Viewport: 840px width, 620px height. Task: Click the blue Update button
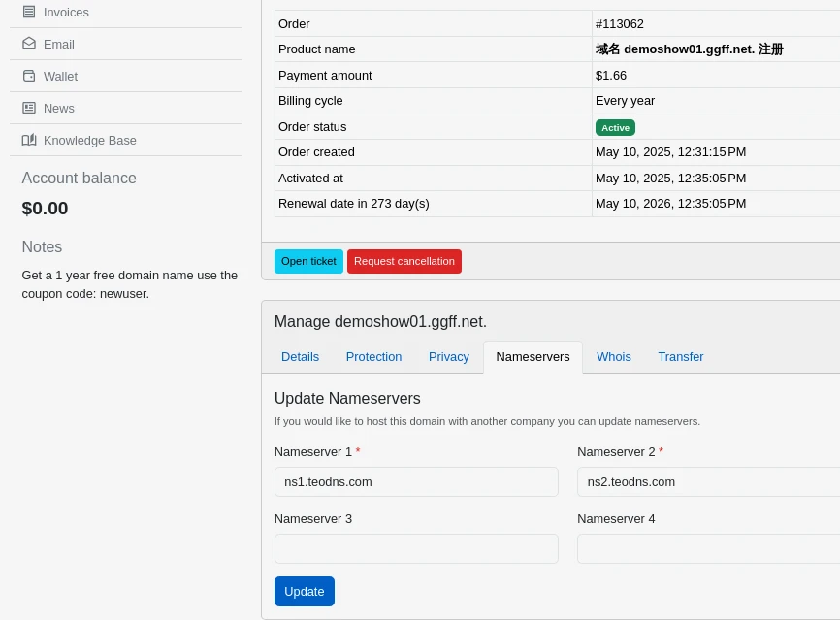point(305,591)
